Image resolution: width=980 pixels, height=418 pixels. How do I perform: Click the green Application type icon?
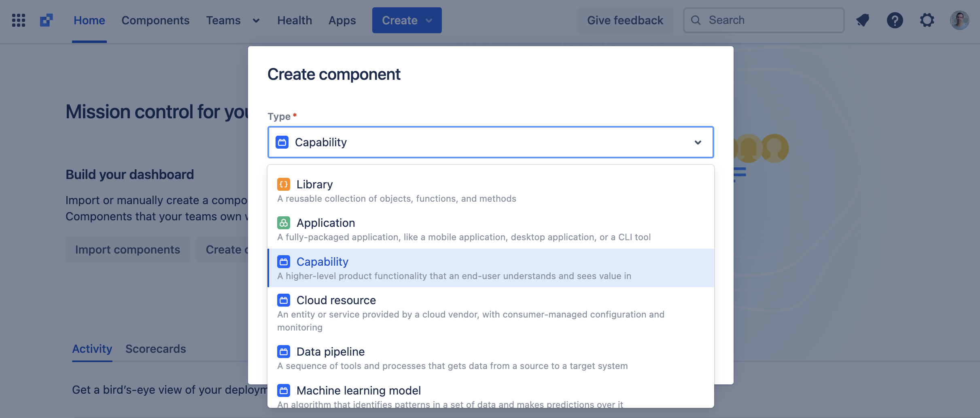(x=284, y=223)
